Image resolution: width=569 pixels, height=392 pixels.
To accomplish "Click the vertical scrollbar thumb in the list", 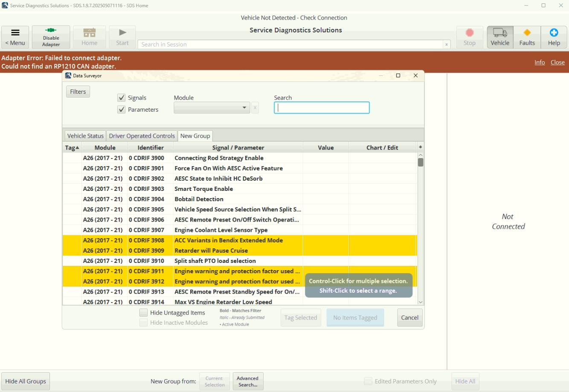I will 421,162.
